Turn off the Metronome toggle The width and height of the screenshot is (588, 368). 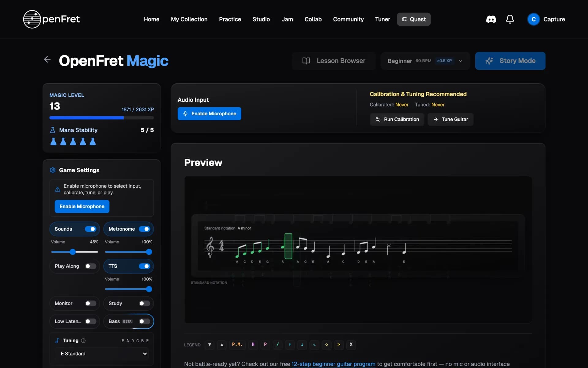[145, 229]
